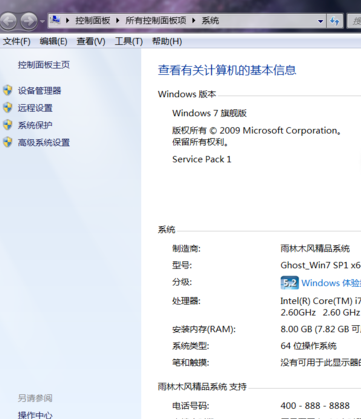
Task: Click the 笔和触摸: label
Action: pyautogui.click(x=191, y=363)
